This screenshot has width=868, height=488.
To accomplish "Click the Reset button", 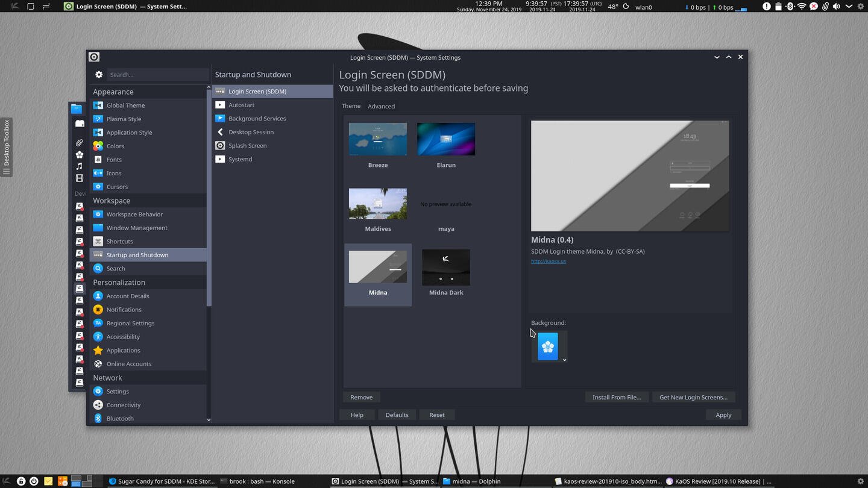I will click(x=437, y=415).
